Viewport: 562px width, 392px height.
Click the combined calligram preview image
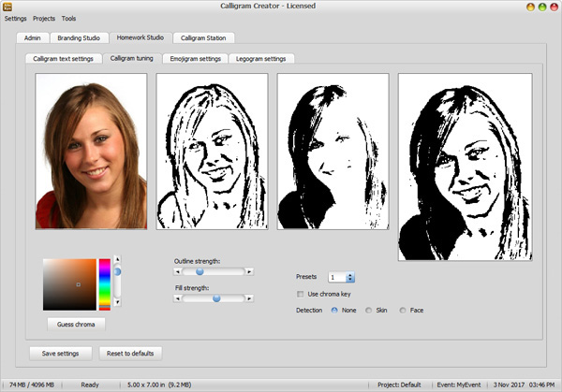pyautogui.click(x=465, y=167)
